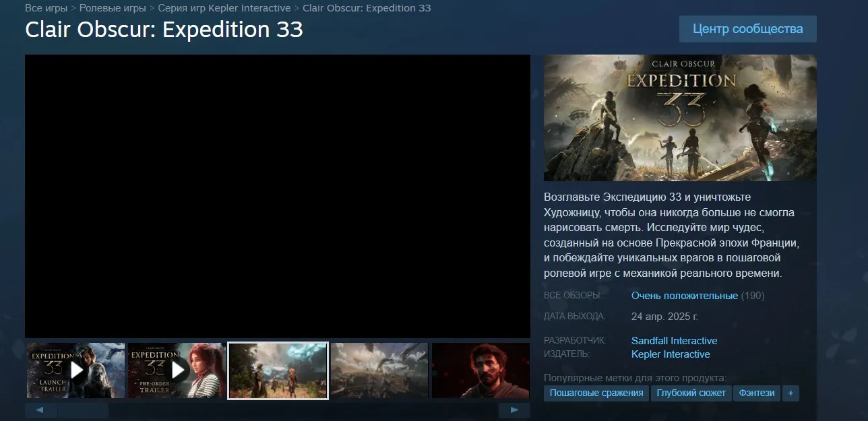This screenshot has height=421, width=868.
Task: Click the review count '(190)'
Action: click(753, 296)
